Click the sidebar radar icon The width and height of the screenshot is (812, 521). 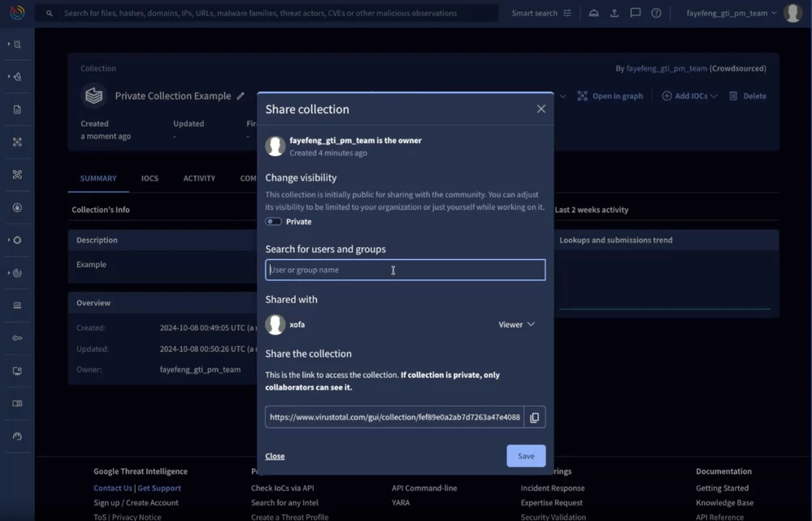tap(17, 273)
